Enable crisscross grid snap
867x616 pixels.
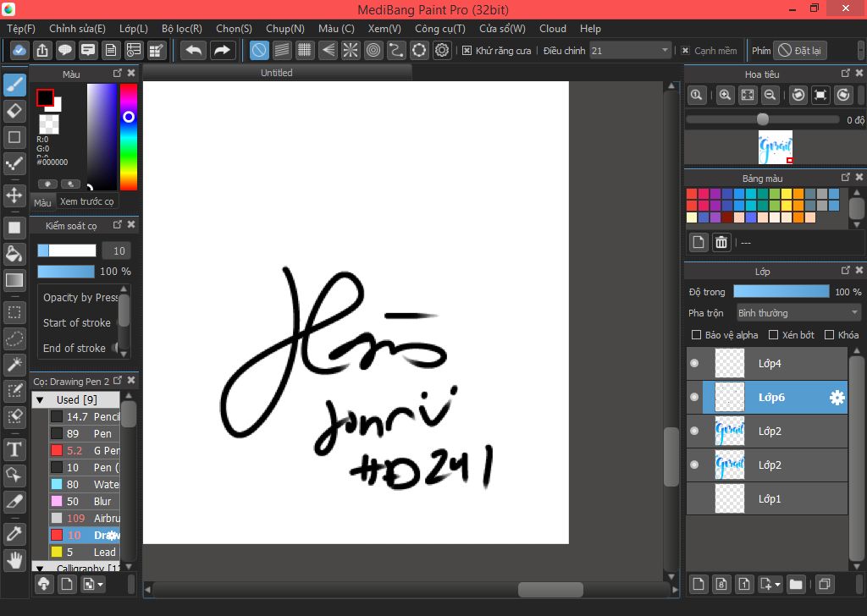305,50
